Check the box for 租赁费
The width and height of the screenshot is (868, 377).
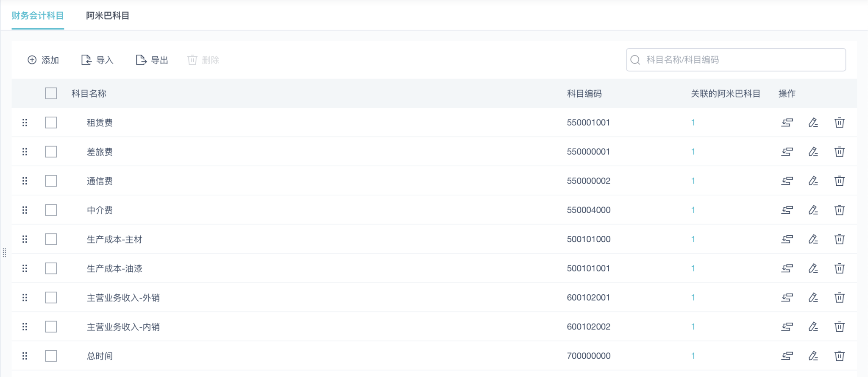(51, 123)
